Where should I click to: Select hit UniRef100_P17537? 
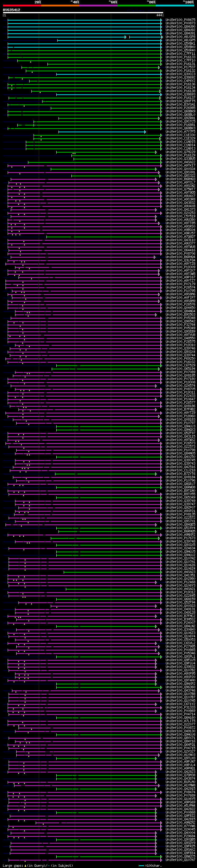[180, 67]
